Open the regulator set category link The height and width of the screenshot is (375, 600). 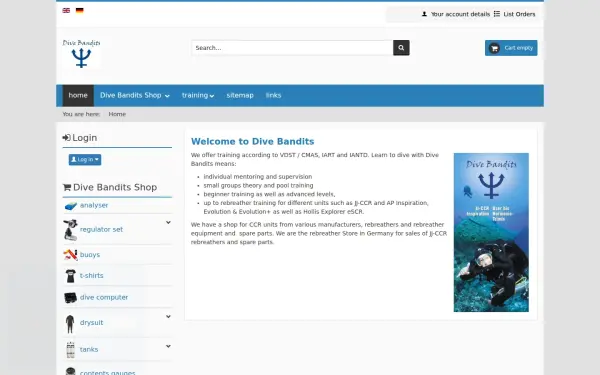click(x=101, y=230)
